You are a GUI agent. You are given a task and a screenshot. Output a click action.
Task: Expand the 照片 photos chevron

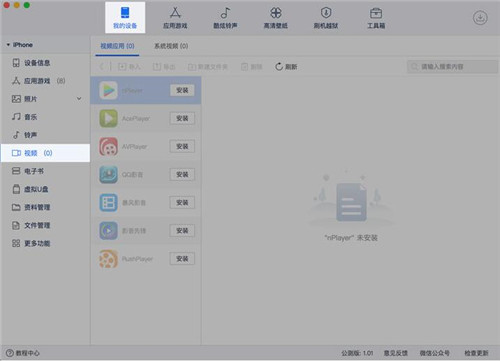(79, 99)
